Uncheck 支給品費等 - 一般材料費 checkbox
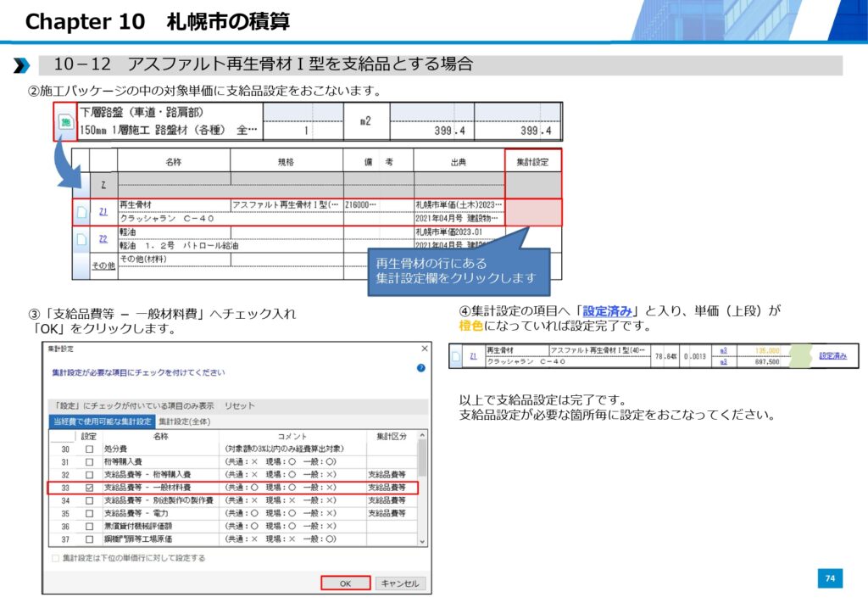 coord(89,488)
